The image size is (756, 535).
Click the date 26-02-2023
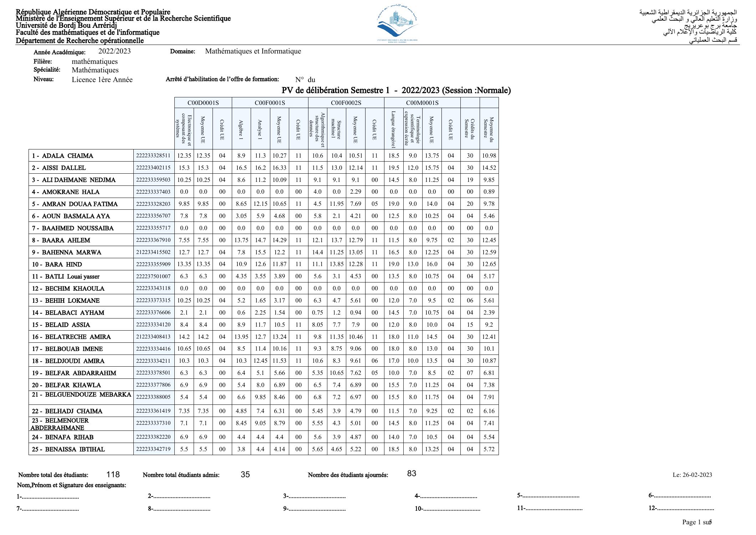pos(697,475)
